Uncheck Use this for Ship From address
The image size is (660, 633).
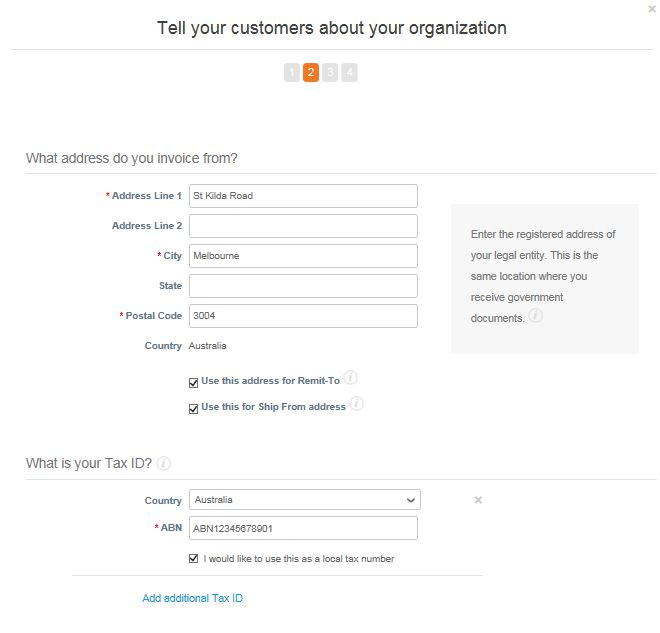[193, 407]
